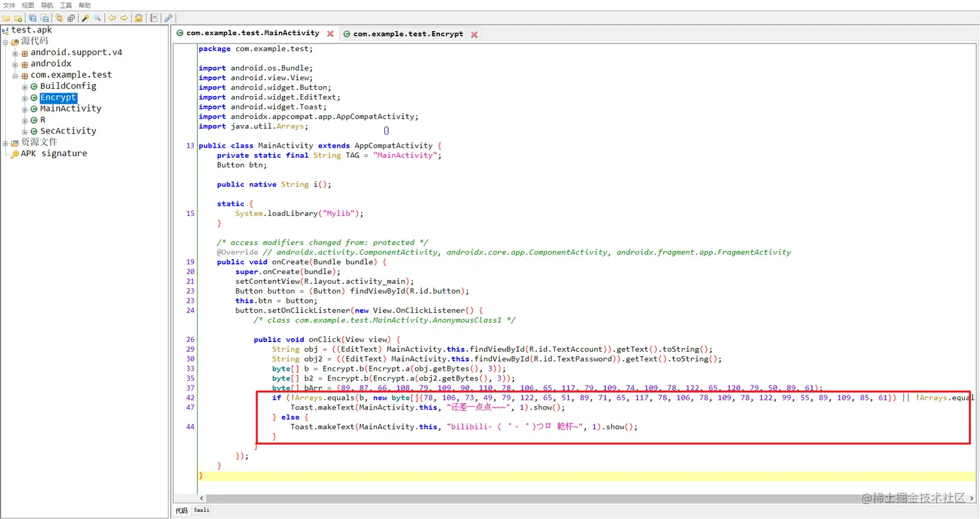Close the com.example.test.MainActivity tab
Screen dimensions: 980x519
point(330,34)
